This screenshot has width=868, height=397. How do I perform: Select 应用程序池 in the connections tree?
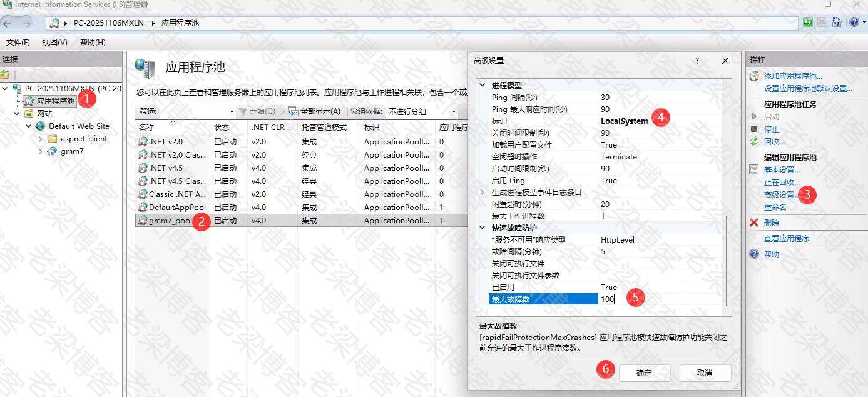point(55,101)
